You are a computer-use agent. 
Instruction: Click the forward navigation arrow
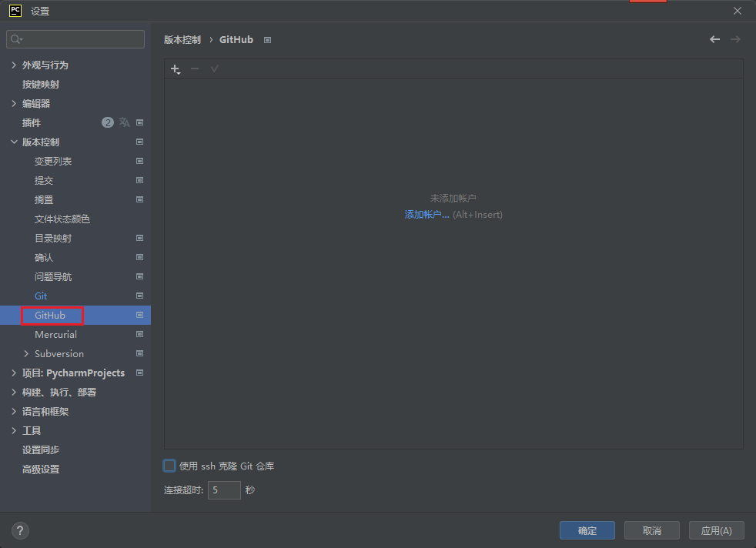[735, 39]
